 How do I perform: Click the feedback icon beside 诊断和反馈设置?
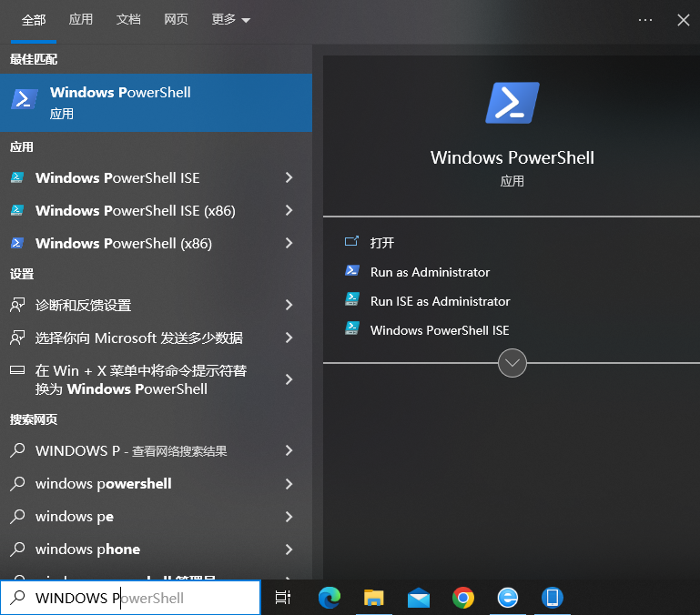tap(17, 306)
